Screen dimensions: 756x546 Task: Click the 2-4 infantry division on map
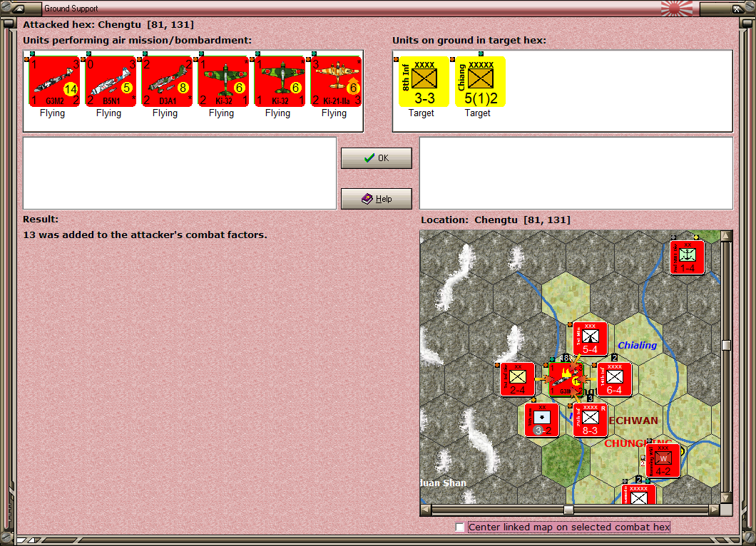click(517, 379)
